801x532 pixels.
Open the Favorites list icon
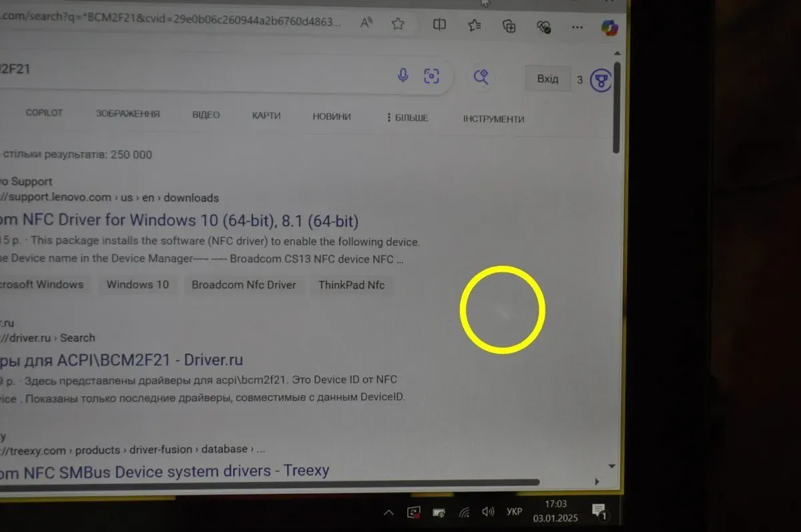pyautogui.click(x=475, y=25)
